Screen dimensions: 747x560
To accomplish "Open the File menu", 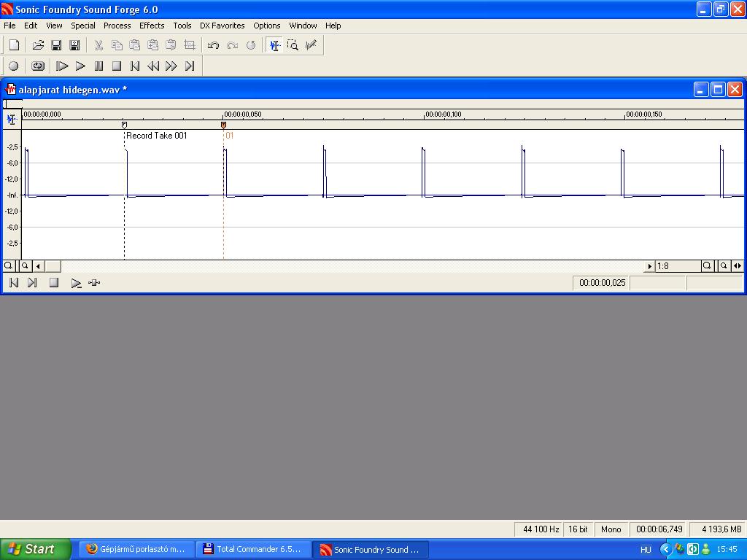I will tap(9, 26).
